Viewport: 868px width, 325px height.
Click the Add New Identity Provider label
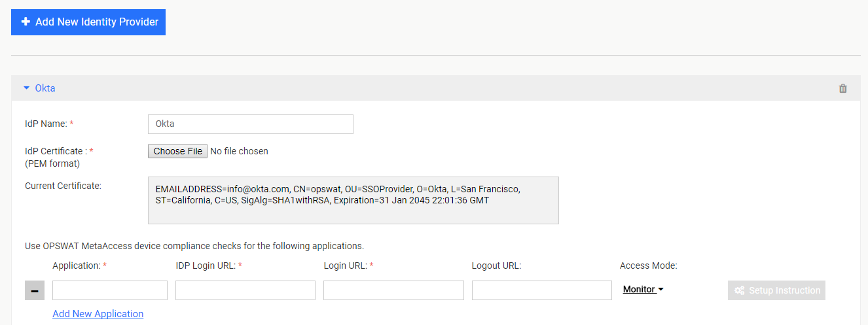97,22
